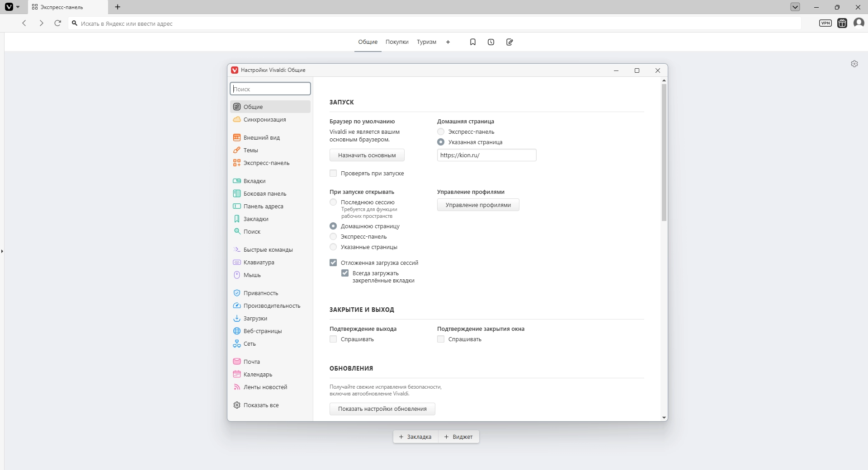Select Экспресс-панель startup option
This screenshot has height=470, width=868.
333,236
